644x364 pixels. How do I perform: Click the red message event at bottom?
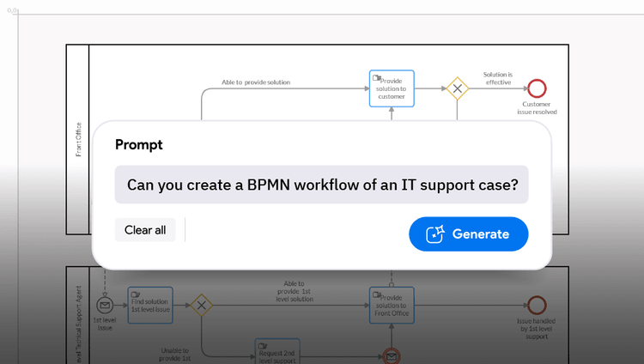[392, 355]
